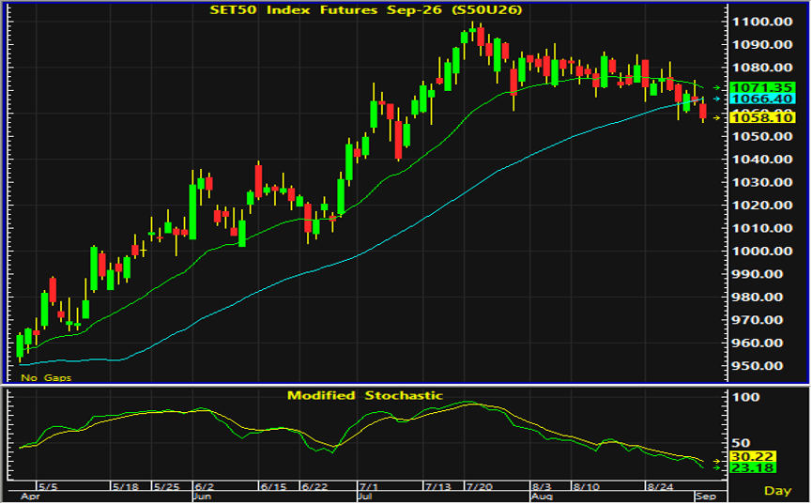Click the tallest candle near 1100 peak
The width and height of the screenshot is (812, 504).
472,31
